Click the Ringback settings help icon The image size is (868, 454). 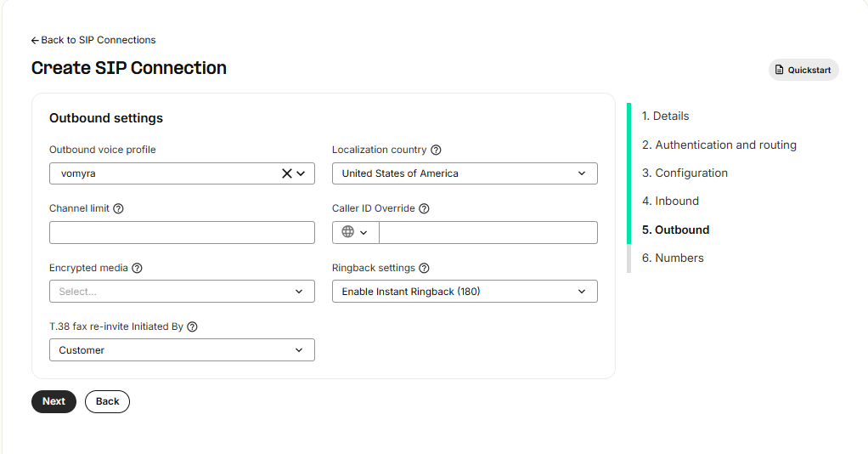click(x=424, y=268)
